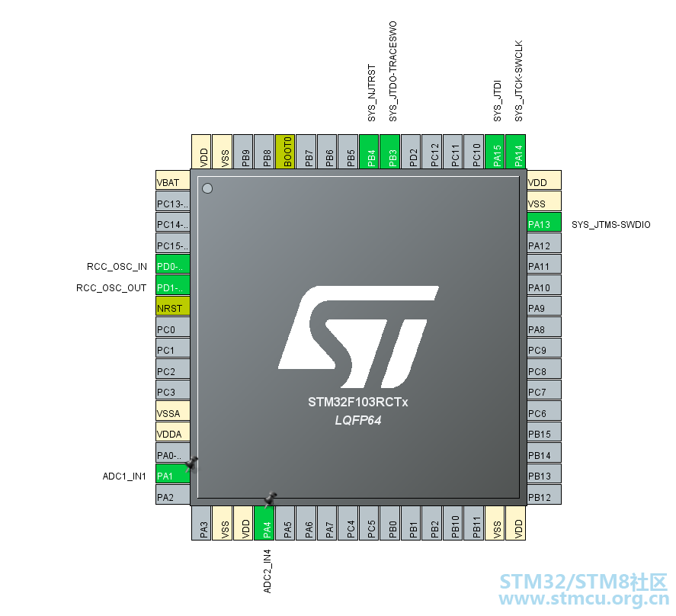Select pin PA12
676x616 pixels.
[x=544, y=243]
